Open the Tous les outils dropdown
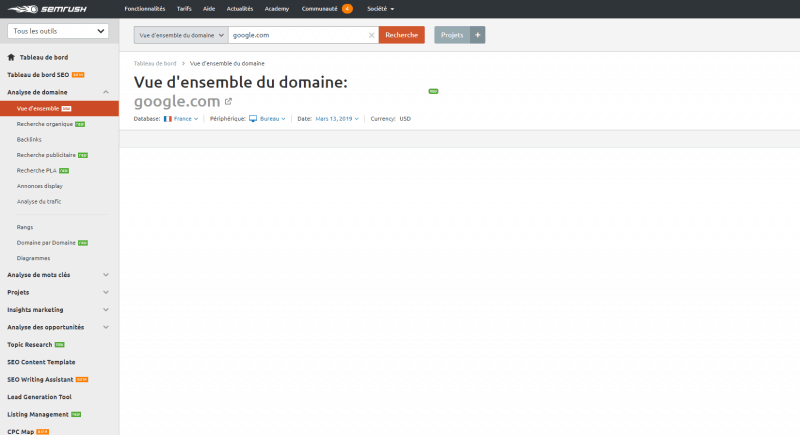The height and width of the screenshot is (435, 800). pyautogui.click(x=58, y=31)
